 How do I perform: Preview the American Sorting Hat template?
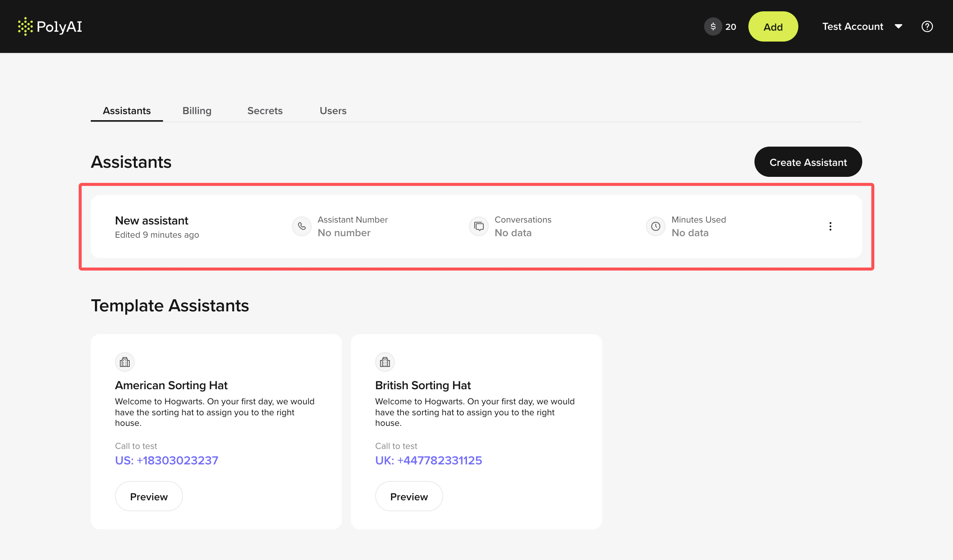click(x=149, y=497)
